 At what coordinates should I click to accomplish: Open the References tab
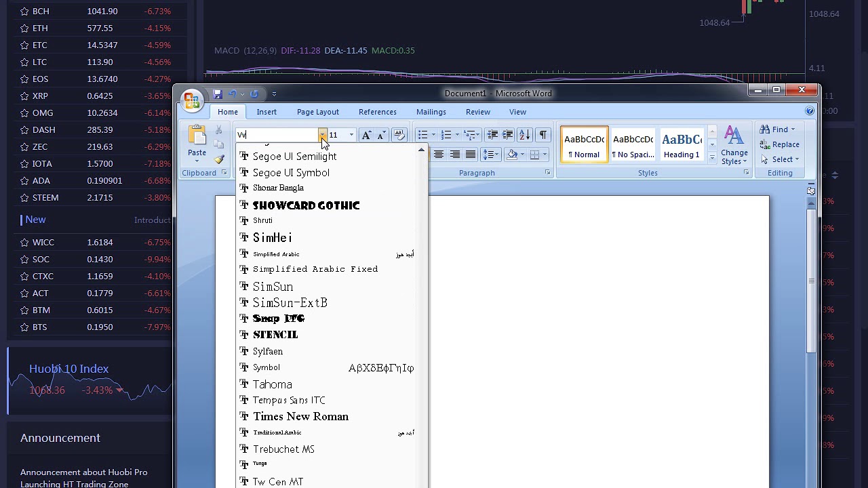click(x=378, y=112)
